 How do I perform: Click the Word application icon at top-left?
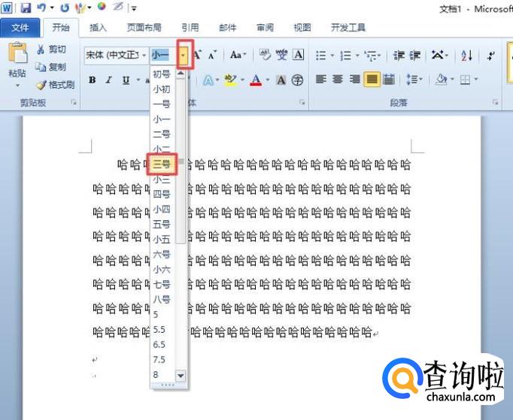tap(7, 8)
